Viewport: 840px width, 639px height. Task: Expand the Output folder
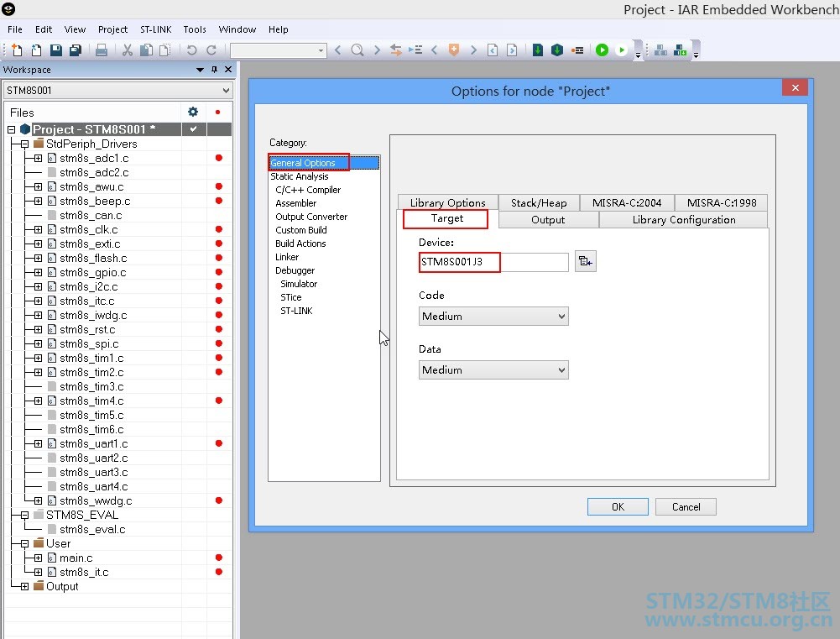coord(24,586)
